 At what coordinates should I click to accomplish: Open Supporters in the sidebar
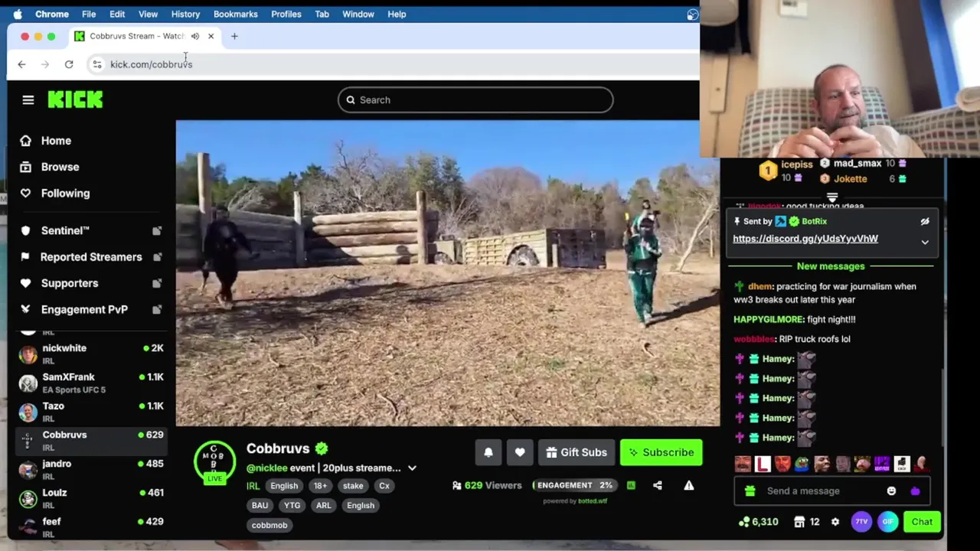(70, 283)
